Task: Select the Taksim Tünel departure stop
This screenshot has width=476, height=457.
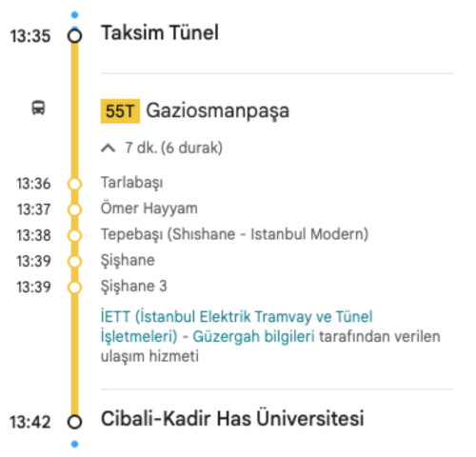Action: (x=160, y=32)
